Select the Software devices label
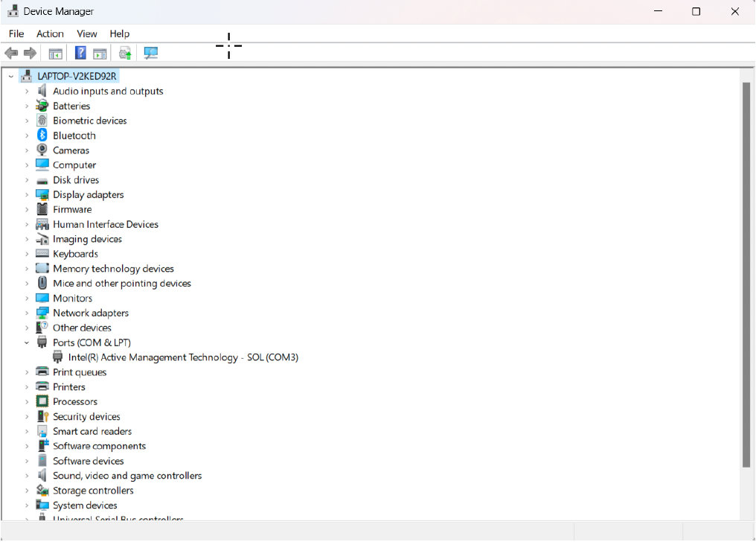The width and height of the screenshot is (756, 542). point(89,461)
